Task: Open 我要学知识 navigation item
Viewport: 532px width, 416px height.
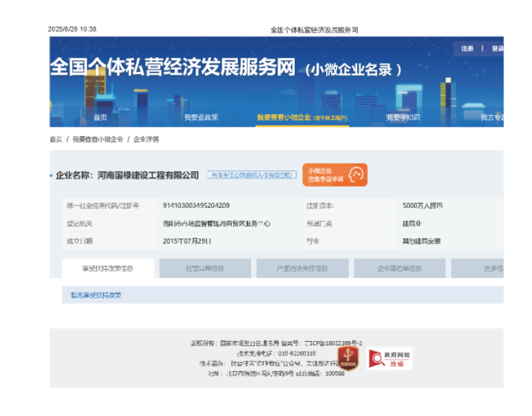Action: [403, 117]
